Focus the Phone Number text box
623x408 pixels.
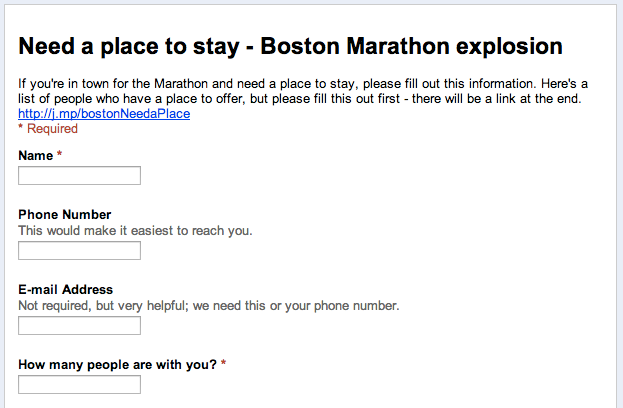pyautogui.click(x=79, y=251)
